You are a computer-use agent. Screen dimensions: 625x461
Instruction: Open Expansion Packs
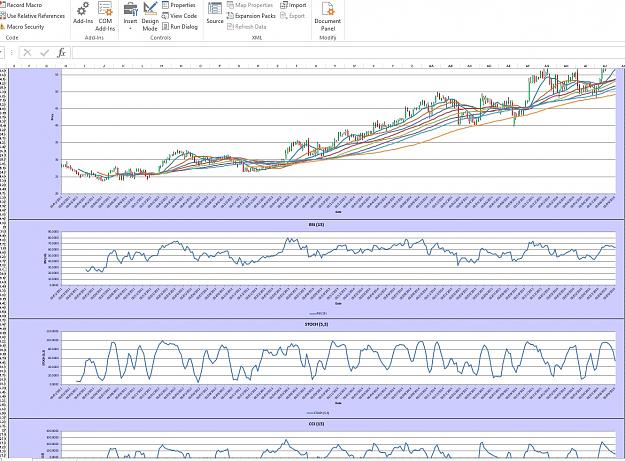coord(251,16)
